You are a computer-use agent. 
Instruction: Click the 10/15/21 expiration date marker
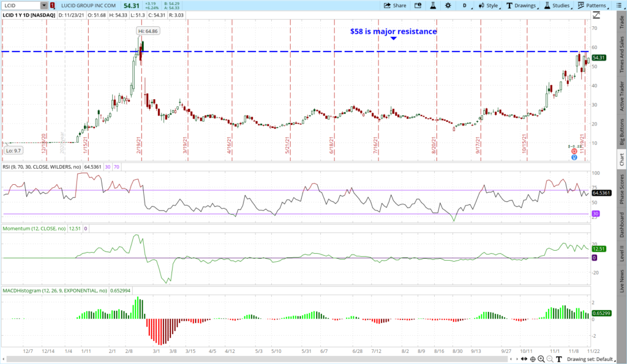click(524, 144)
